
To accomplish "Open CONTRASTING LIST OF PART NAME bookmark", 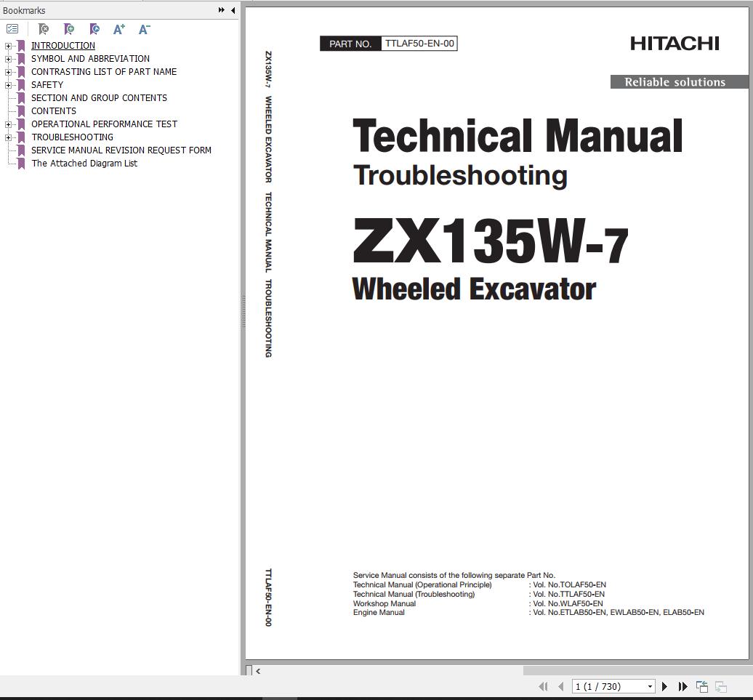I will coord(104,71).
